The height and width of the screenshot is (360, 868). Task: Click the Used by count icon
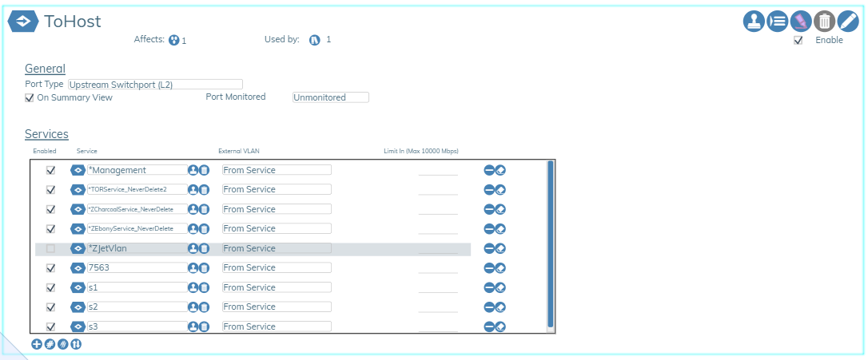pyautogui.click(x=315, y=40)
